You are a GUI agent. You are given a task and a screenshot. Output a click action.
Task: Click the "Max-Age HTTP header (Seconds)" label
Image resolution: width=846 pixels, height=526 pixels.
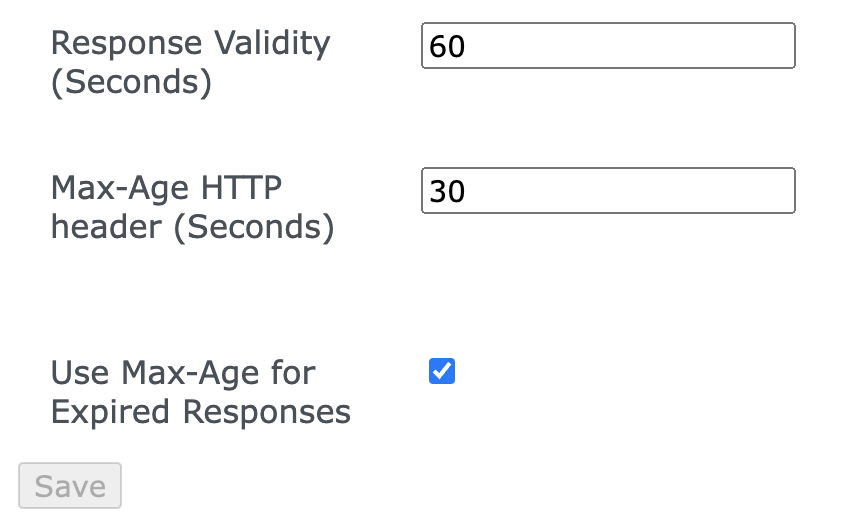pos(192,207)
